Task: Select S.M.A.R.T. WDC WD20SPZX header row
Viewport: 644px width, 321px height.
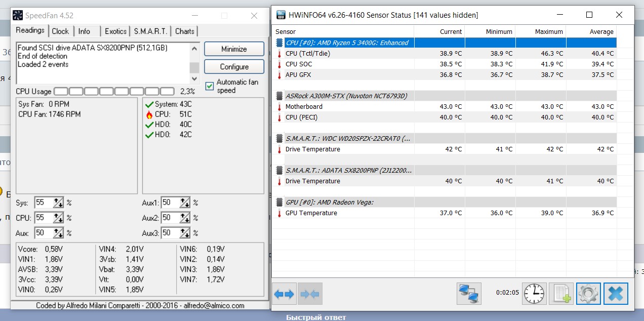Action: 446,138
